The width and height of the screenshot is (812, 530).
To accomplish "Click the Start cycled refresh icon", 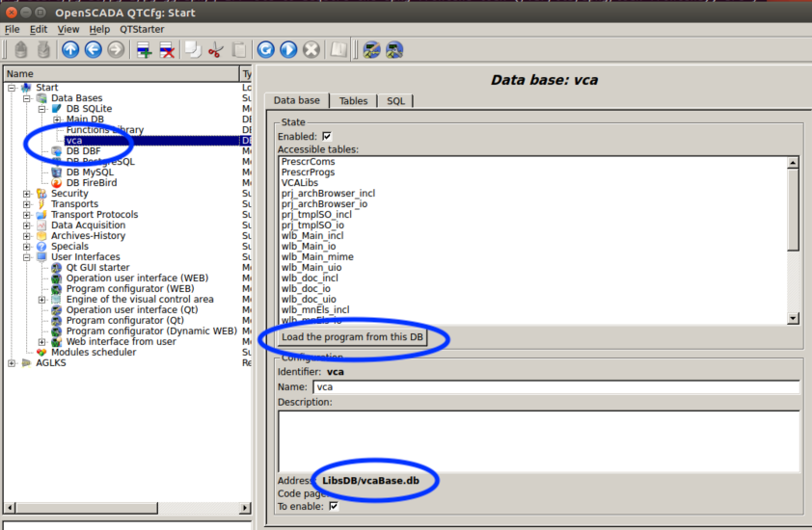I will coord(288,50).
